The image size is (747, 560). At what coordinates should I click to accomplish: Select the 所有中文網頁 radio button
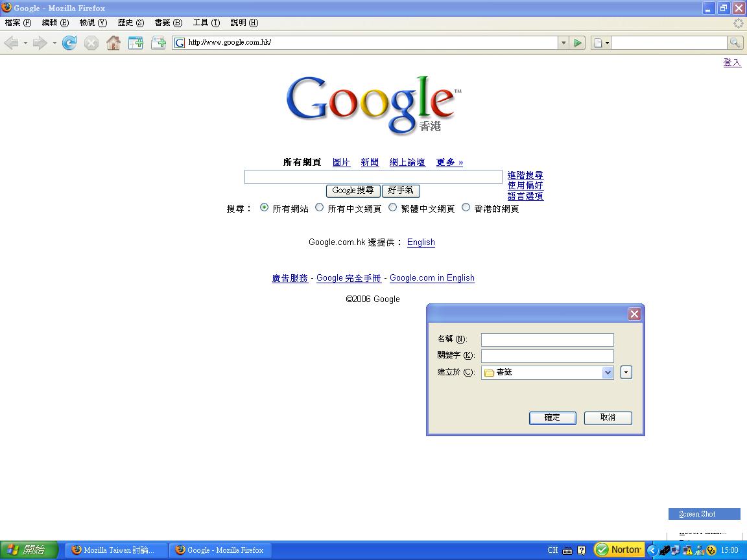[x=319, y=207]
